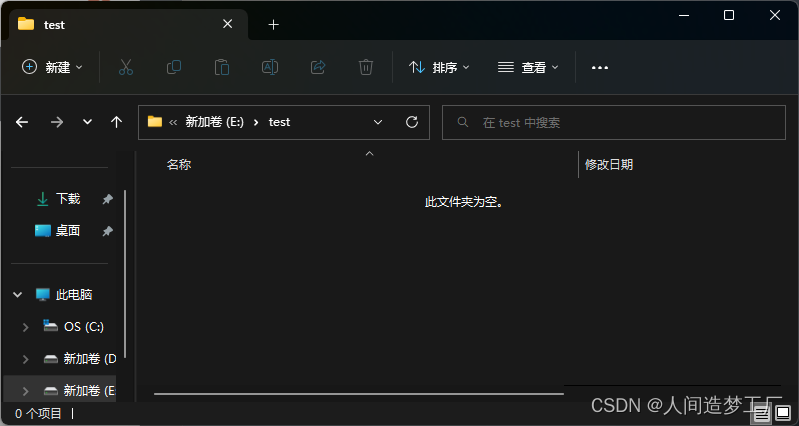Viewport: 799px width, 426px height.
Task: Click the pin icon beside 桌面
Action: [x=108, y=231]
